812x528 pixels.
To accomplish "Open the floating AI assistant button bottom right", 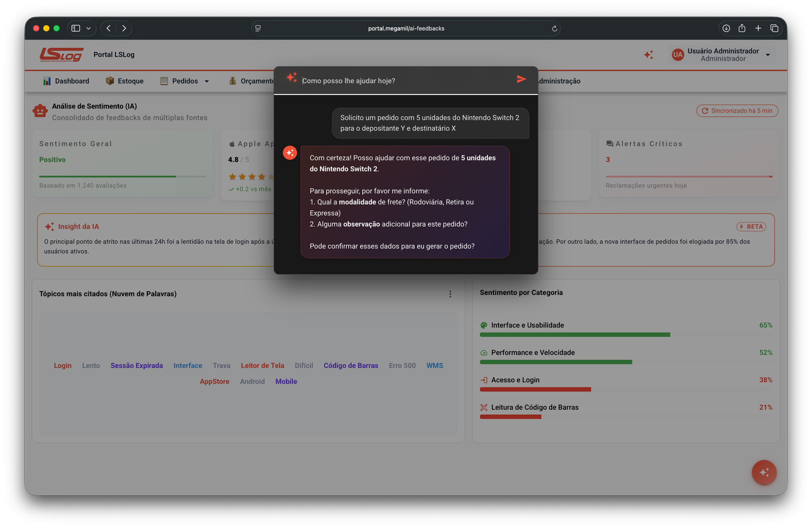I will click(764, 472).
